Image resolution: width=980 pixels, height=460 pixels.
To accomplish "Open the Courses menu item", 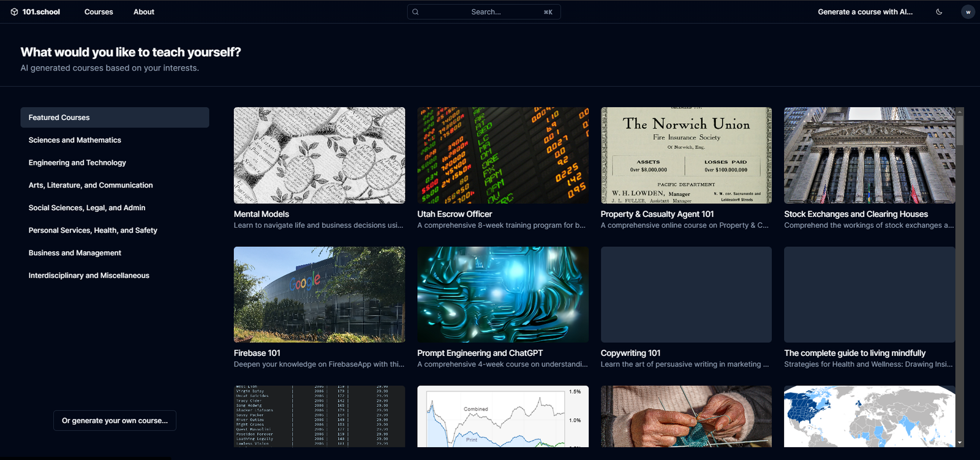I will pyautogui.click(x=99, y=12).
